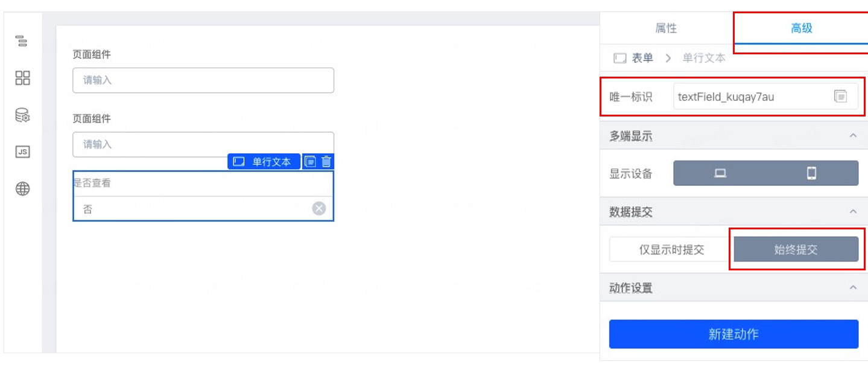Collapse the 数据提交 section

point(853,211)
